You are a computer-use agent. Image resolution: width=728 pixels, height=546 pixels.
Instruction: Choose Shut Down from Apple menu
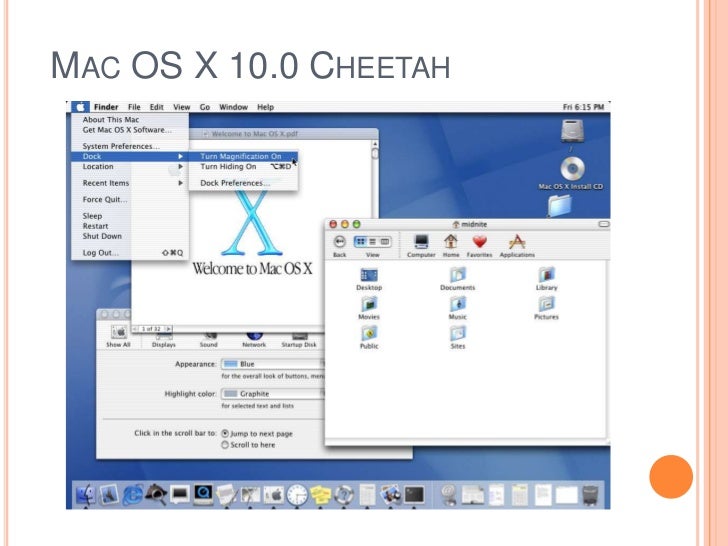click(x=130, y=236)
